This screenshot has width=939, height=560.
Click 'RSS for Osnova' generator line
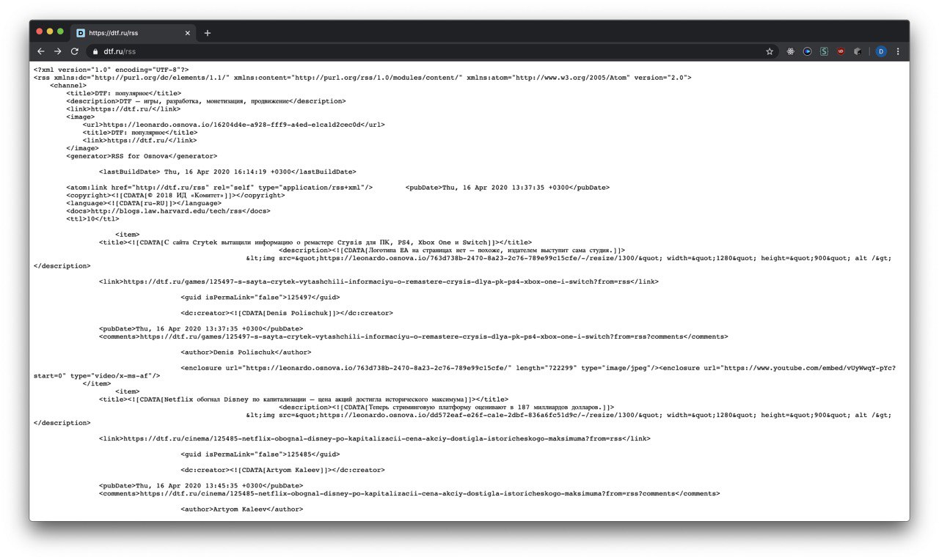pyautogui.click(x=142, y=156)
